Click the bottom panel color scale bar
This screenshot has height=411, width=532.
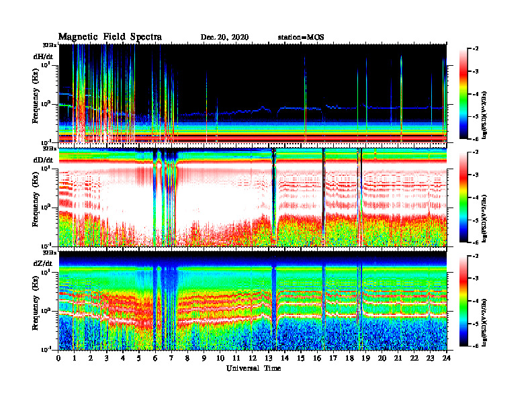coord(463,301)
